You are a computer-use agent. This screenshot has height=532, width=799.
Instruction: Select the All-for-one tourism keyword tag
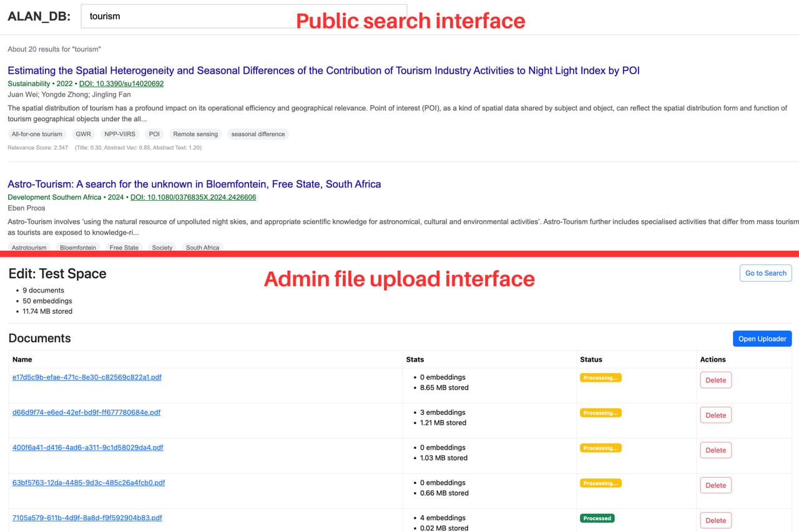37,134
